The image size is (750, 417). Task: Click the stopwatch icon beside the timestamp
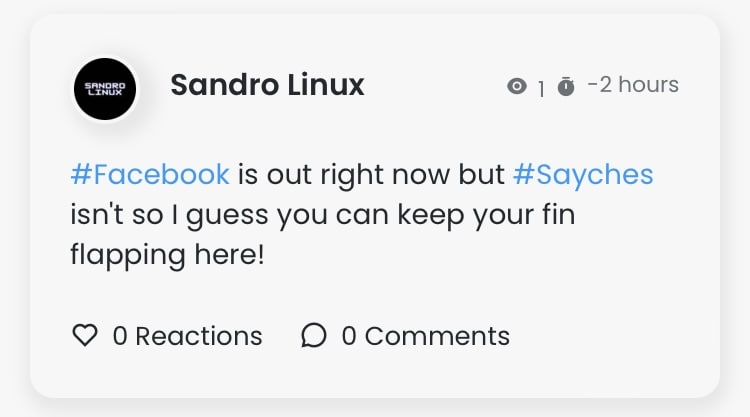pyautogui.click(x=566, y=87)
